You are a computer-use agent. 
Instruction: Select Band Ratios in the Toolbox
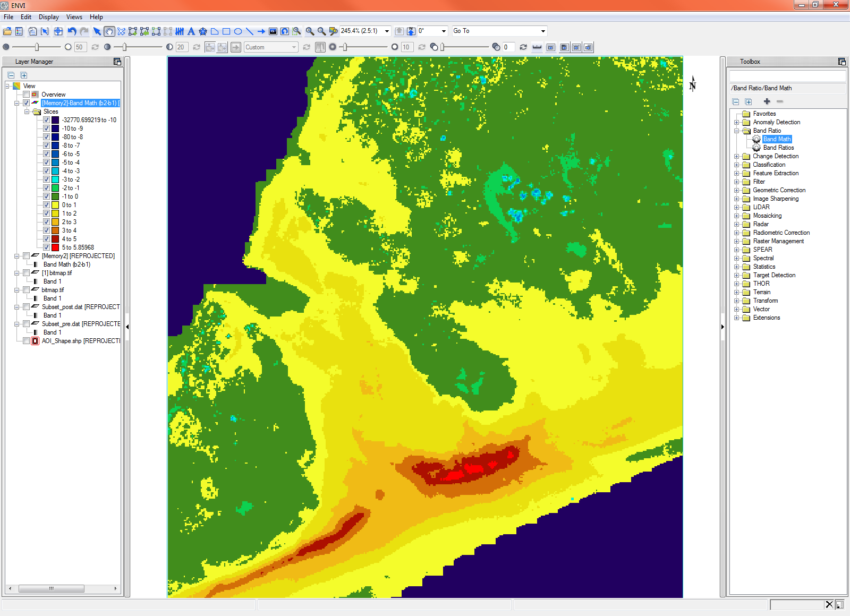[778, 147]
